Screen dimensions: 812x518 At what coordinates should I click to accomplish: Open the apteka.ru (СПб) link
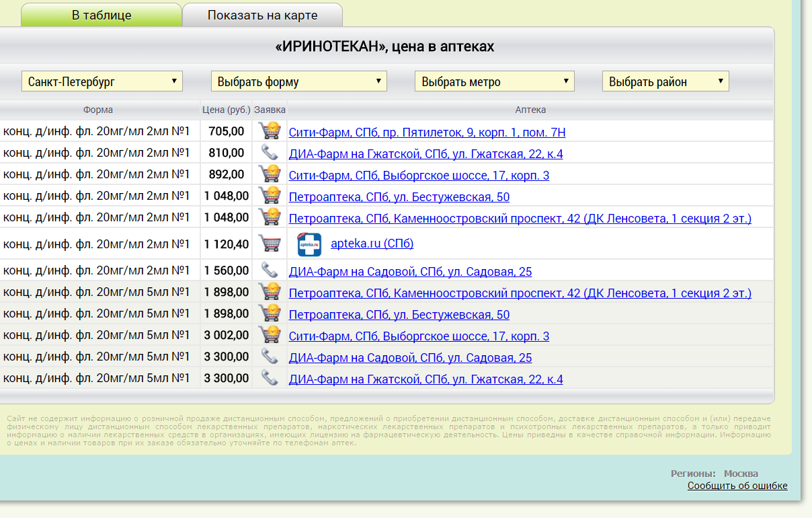pyautogui.click(x=372, y=244)
